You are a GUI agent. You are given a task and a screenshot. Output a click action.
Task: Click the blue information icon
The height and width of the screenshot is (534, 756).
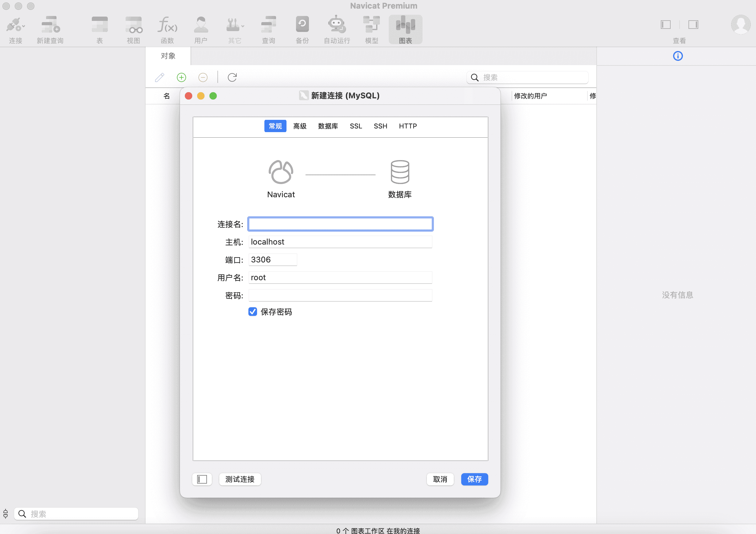678,56
